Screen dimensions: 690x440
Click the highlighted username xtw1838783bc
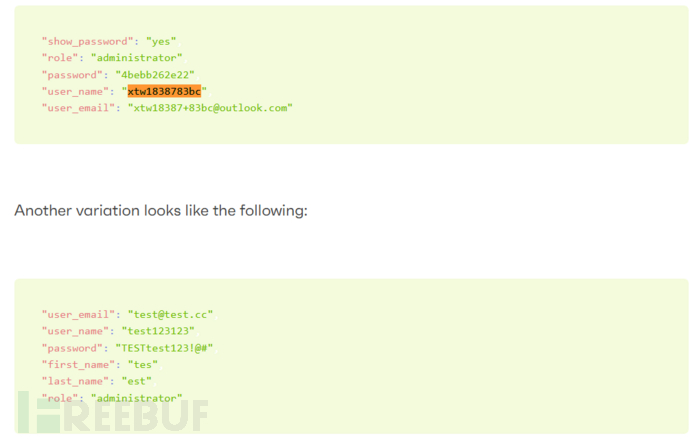[x=164, y=91]
